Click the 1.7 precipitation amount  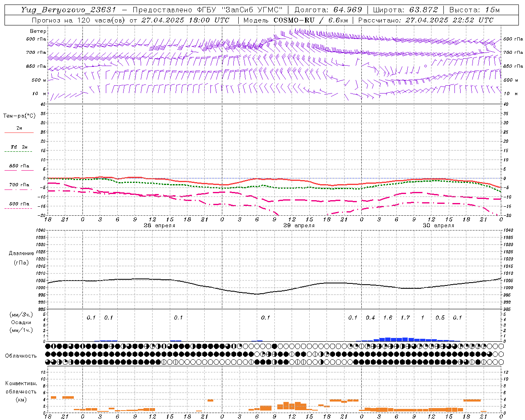click(x=405, y=317)
